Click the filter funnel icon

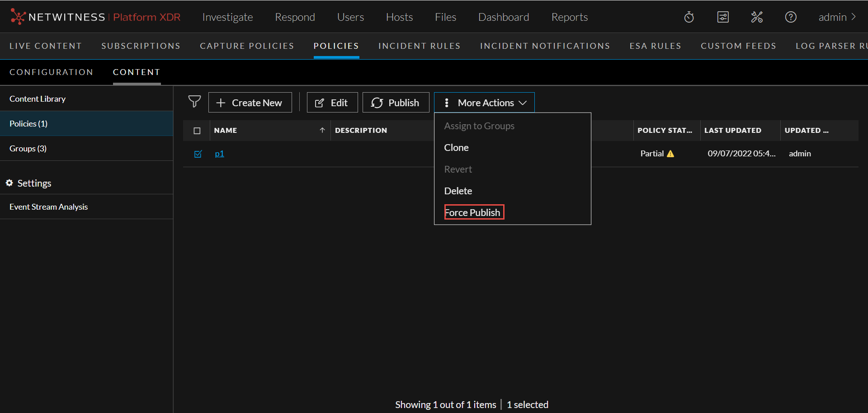coord(194,102)
